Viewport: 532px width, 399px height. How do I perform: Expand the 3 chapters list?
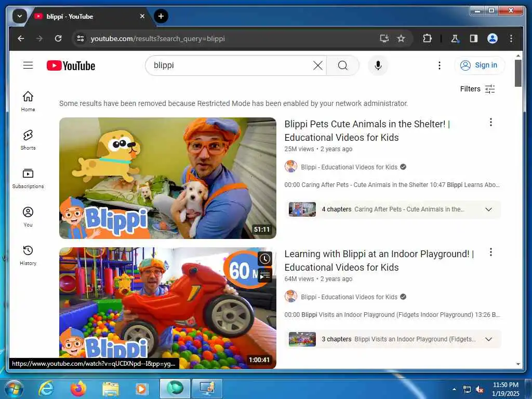(x=488, y=339)
